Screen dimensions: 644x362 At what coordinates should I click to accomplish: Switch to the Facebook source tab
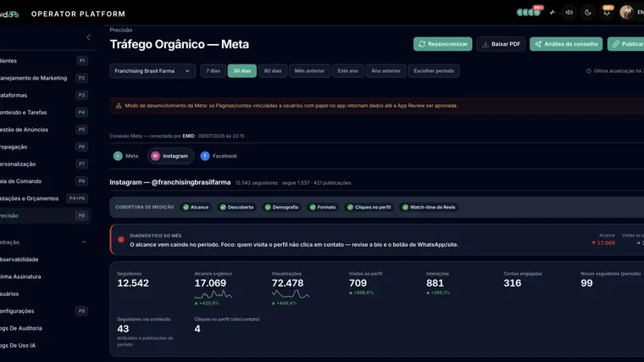point(219,156)
